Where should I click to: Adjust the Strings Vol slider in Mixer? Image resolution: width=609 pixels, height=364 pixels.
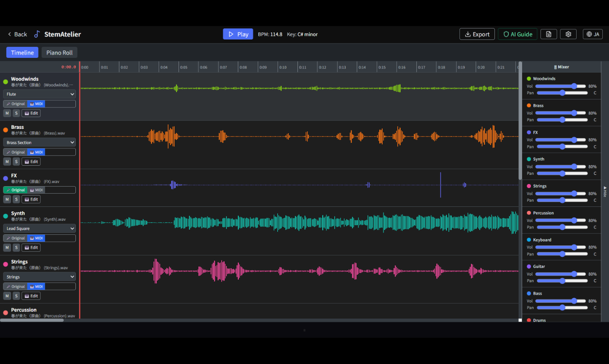tap(562, 193)
